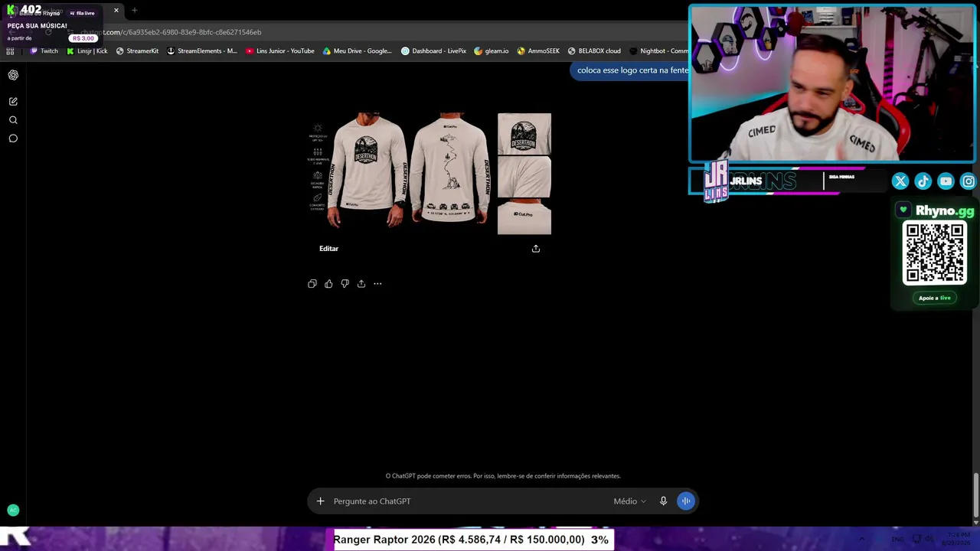
Task: Click the plus attach button in prompt bar
Action: tap(321, 501)
